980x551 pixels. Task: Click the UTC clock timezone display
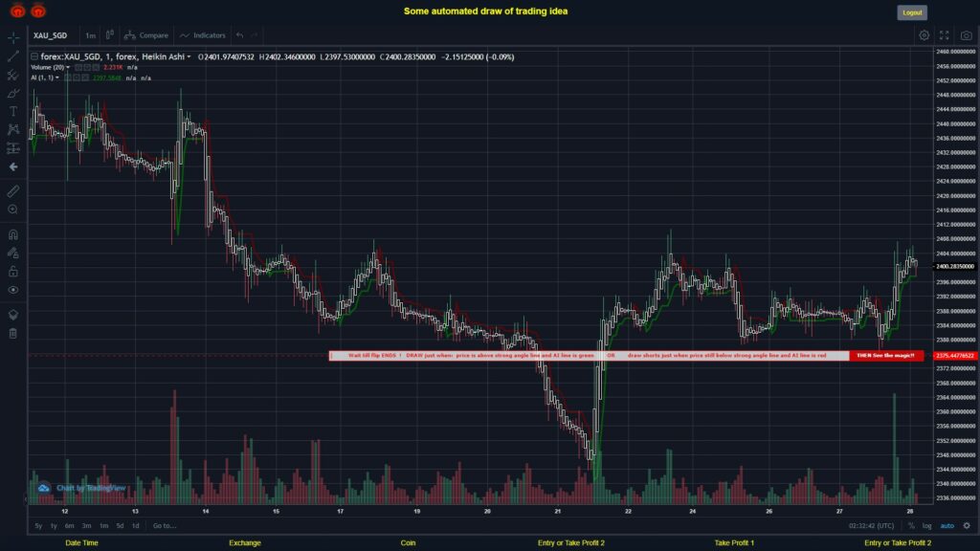click(871, 526)
